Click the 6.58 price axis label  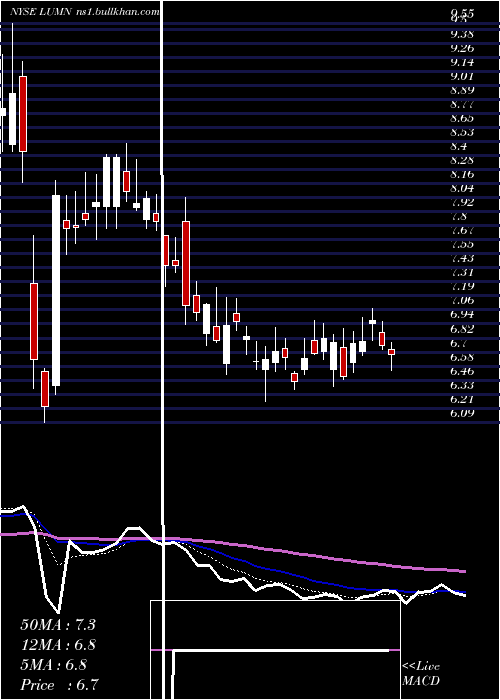462,357
